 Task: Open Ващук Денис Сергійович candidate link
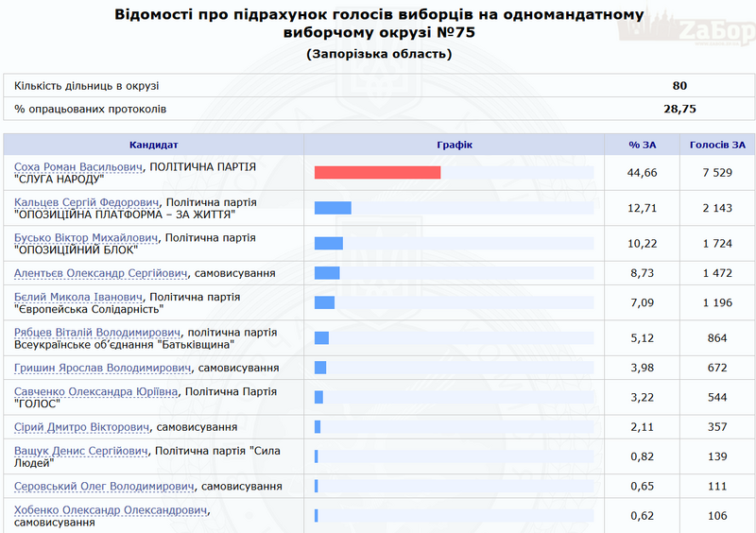pyautogui.click(x=81, y=451)
